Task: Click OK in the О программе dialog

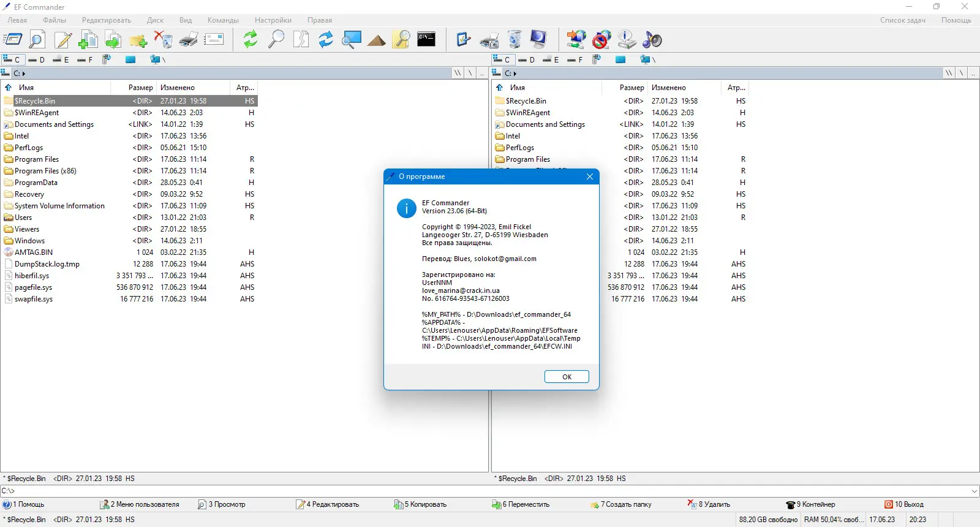Action: point(567,377)
